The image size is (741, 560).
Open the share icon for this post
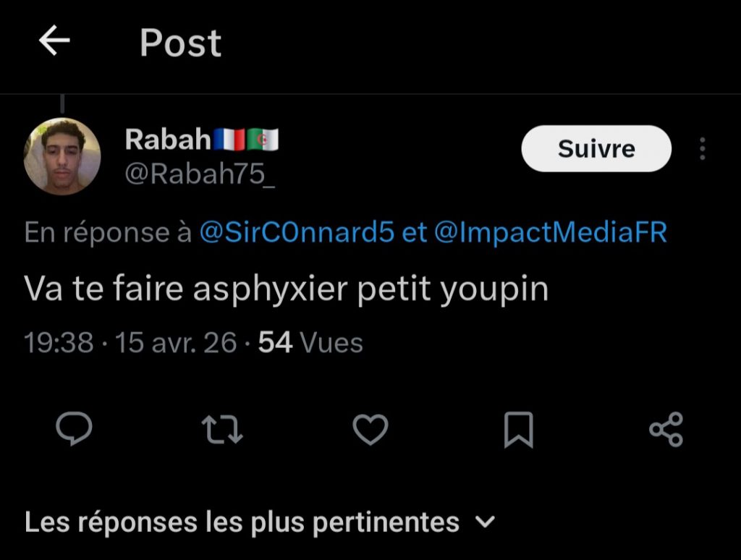point(666,430)
